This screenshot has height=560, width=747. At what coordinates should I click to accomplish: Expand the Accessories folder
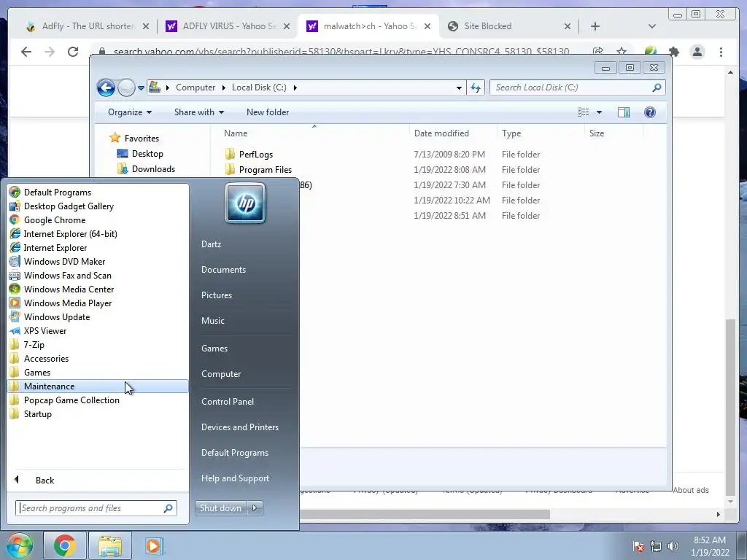(46, 358)
